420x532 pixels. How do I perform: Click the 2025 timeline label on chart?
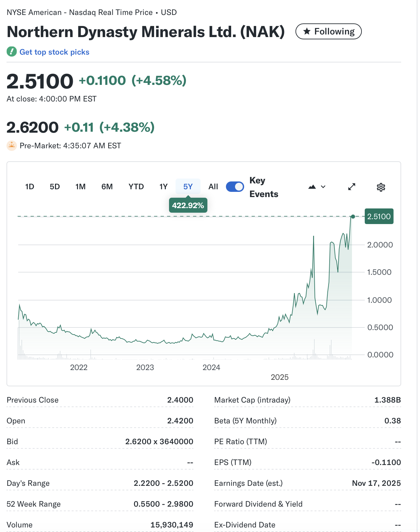pos(280,377)
